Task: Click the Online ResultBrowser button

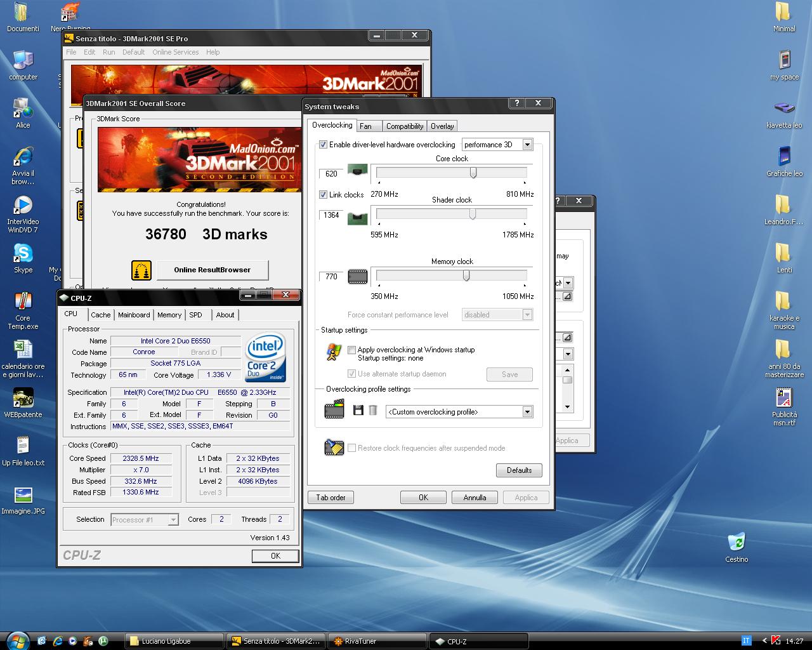Action: [212, 270]
